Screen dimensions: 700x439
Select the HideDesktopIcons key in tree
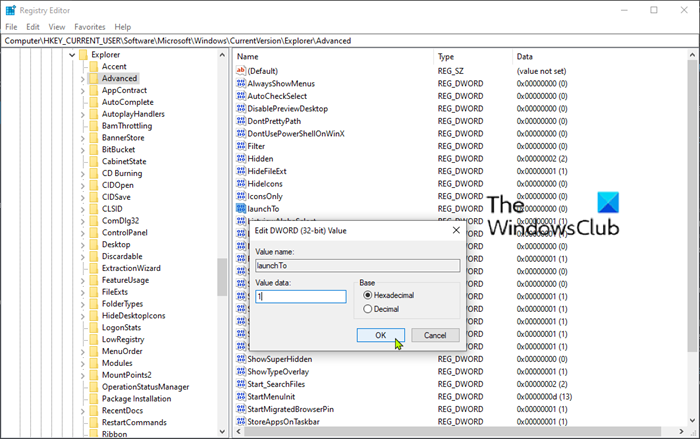coord(133,316)
